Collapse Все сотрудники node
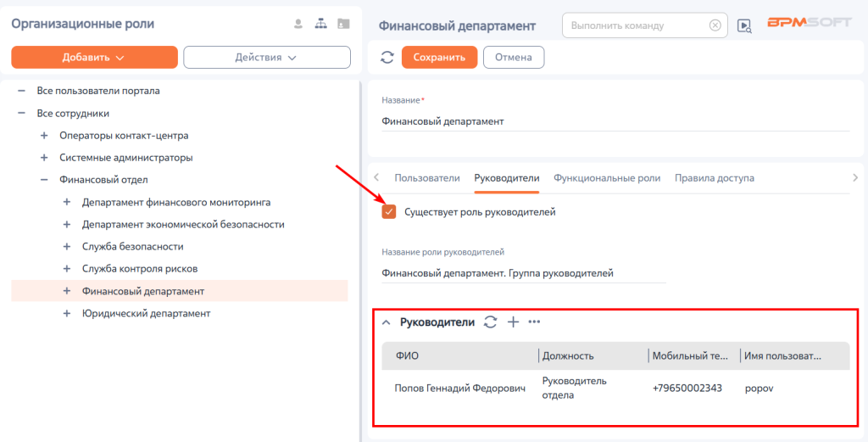The height and width of the screenshot is (442, 868). (21, 113)
